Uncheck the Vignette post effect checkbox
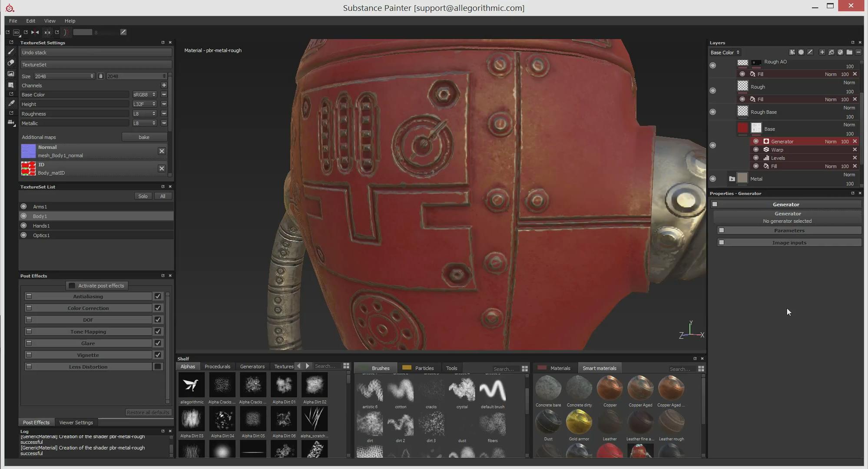Image resolution: width=868 pixels, height=469 pixels. click(158, 355)
